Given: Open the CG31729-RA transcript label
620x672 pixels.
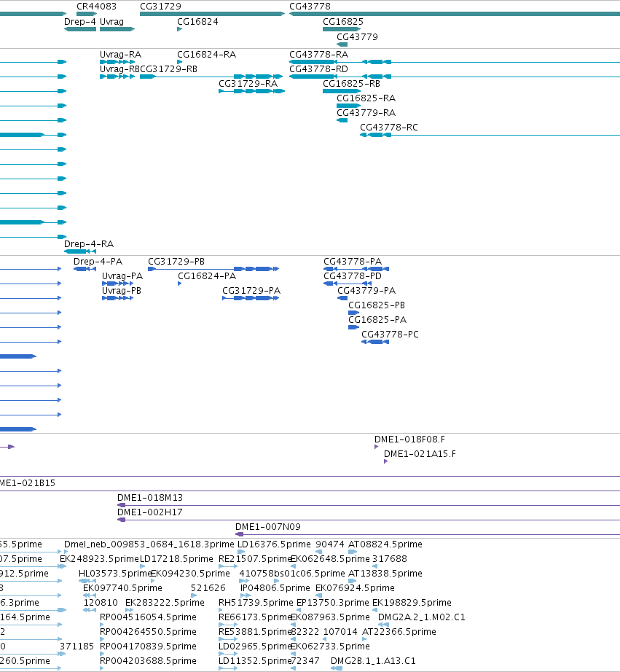Looking at the screenshot, I should pyautogui.click(x=248, y=84).
